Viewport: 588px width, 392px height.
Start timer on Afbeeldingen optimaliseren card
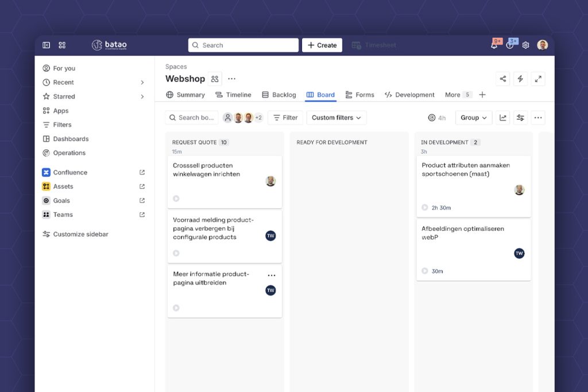425,271
